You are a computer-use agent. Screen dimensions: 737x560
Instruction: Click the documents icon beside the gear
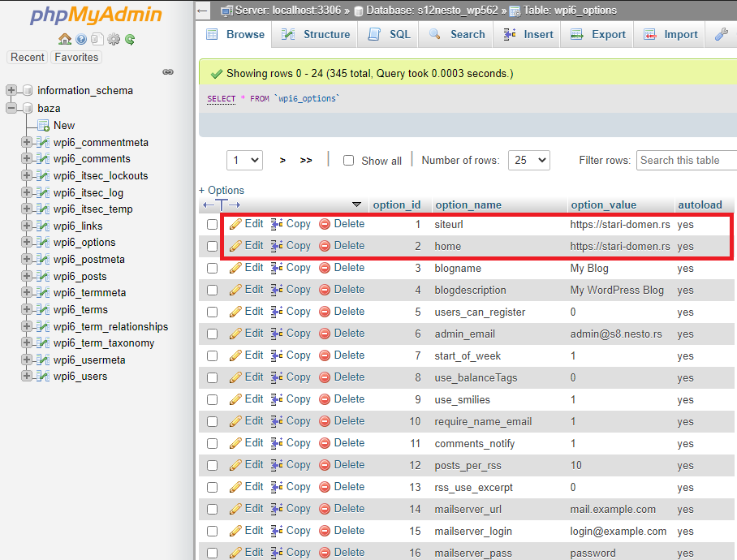tap(97, 39)
